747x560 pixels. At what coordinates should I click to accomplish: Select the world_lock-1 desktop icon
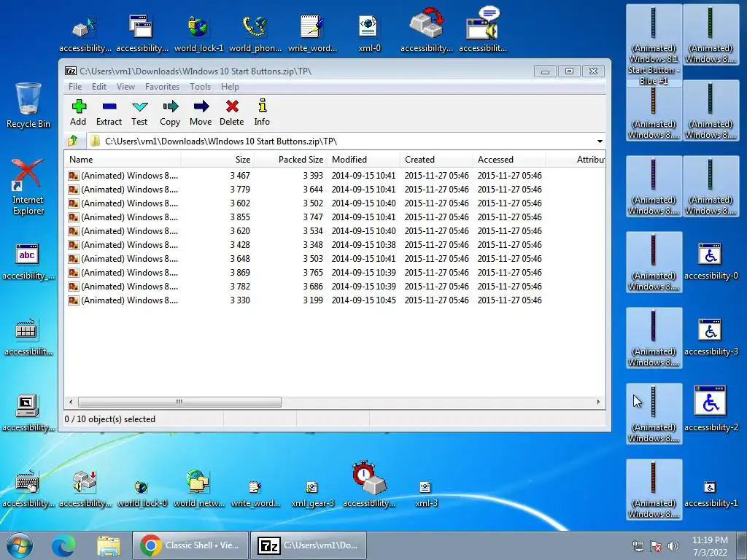click(x=198, y=34)
